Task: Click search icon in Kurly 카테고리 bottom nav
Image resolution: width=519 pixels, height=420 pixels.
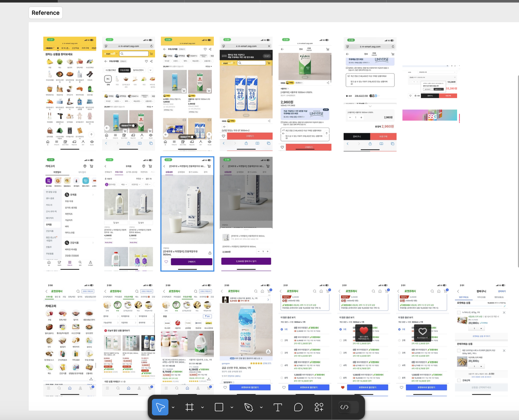Action: click(80, 262)
